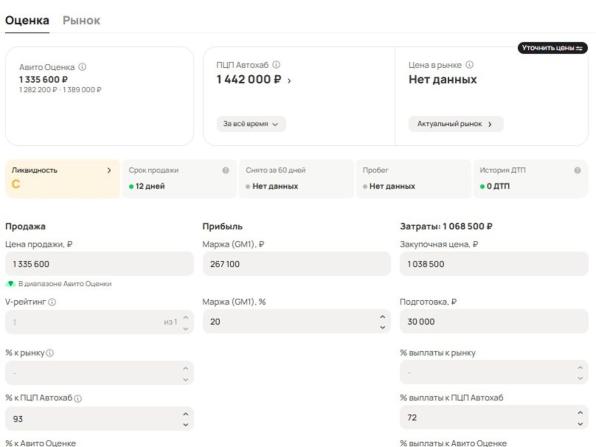Click info icon beside ПЦП Автохаб heading

coord(276,65)
